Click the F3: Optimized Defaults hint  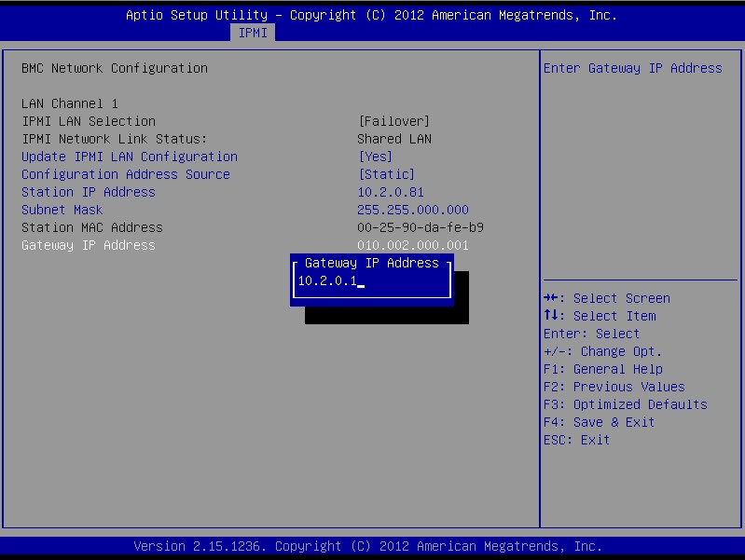(x=625, y=404)
